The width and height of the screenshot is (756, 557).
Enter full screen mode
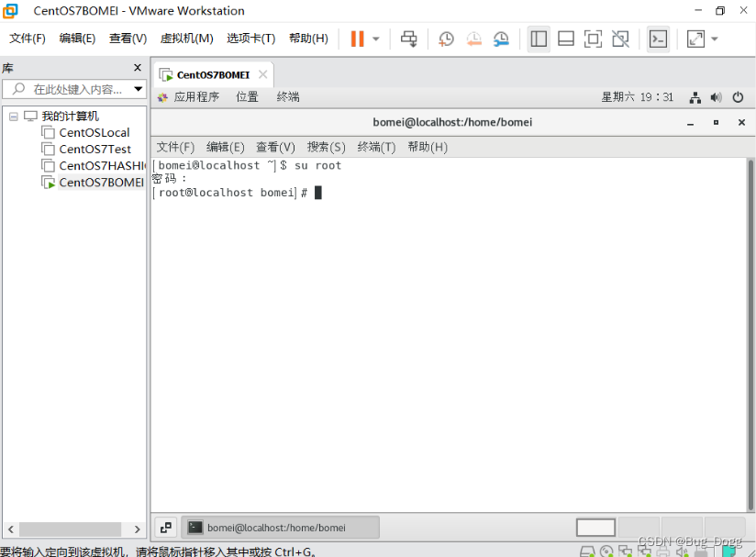click(593, 39)
